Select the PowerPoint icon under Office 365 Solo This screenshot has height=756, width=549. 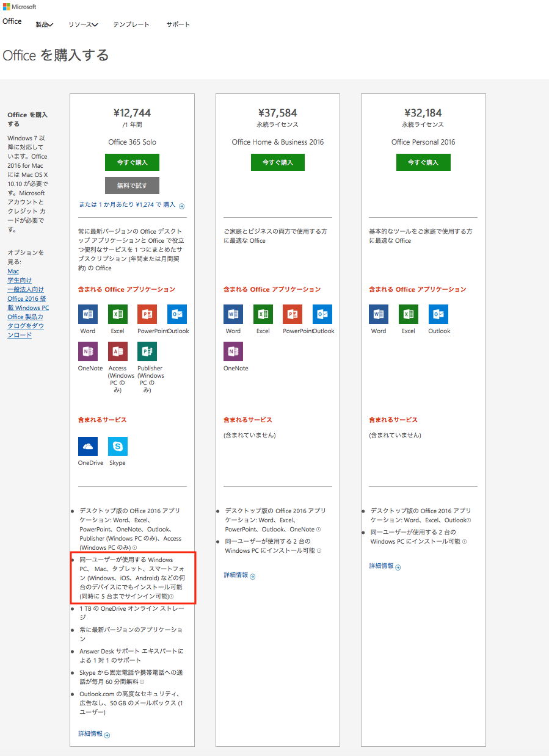[147, 314]
